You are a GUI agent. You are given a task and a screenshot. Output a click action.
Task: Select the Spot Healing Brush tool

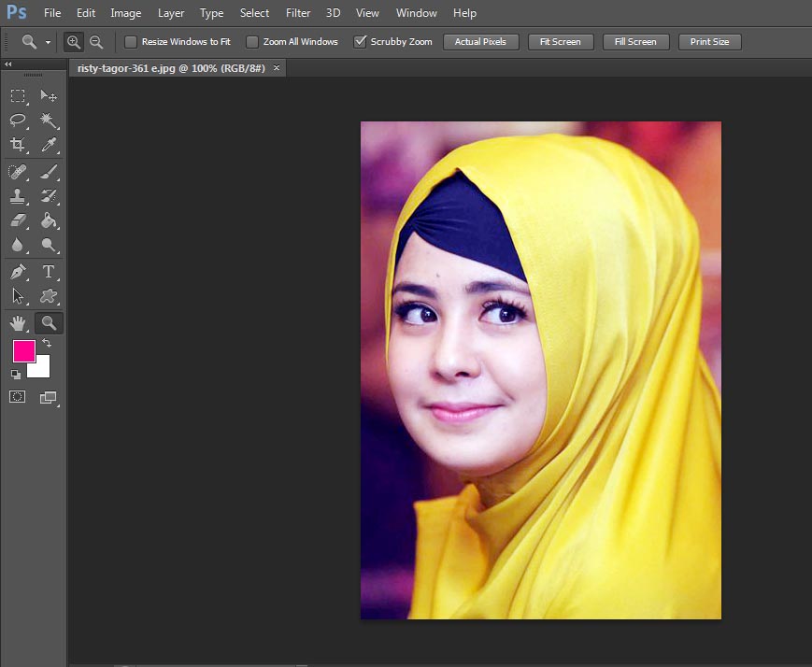click(18, 171)
